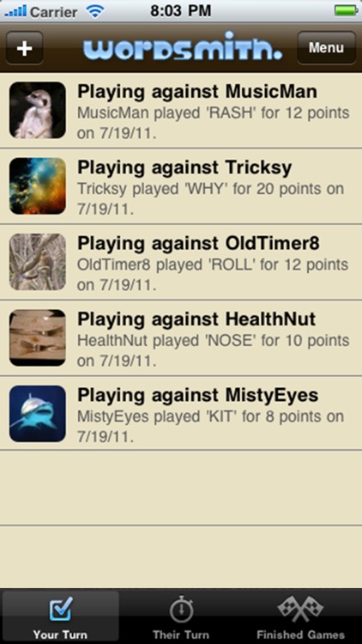Tap the carrier signal bars
Screen dimensions: 362x644
point(15,10)
